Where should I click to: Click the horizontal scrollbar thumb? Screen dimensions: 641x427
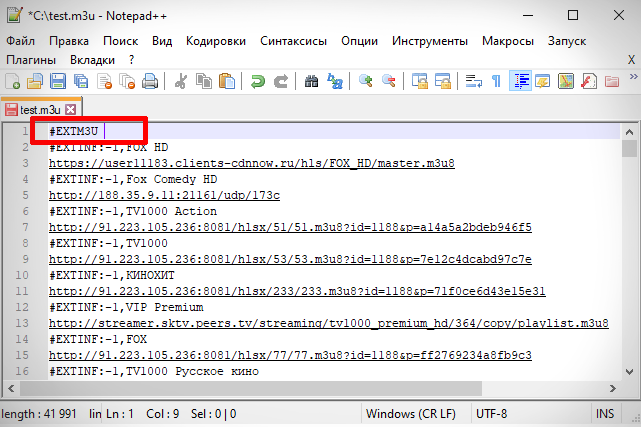[251, 388]
